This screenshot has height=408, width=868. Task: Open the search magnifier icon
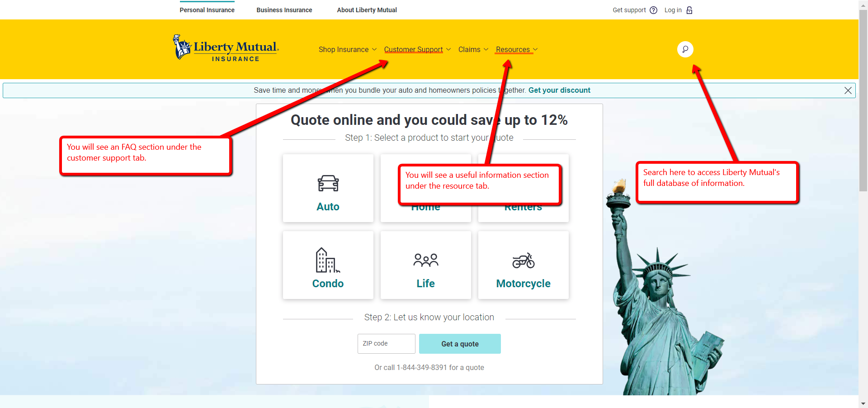pyautogui.click(x=685, y=49)
